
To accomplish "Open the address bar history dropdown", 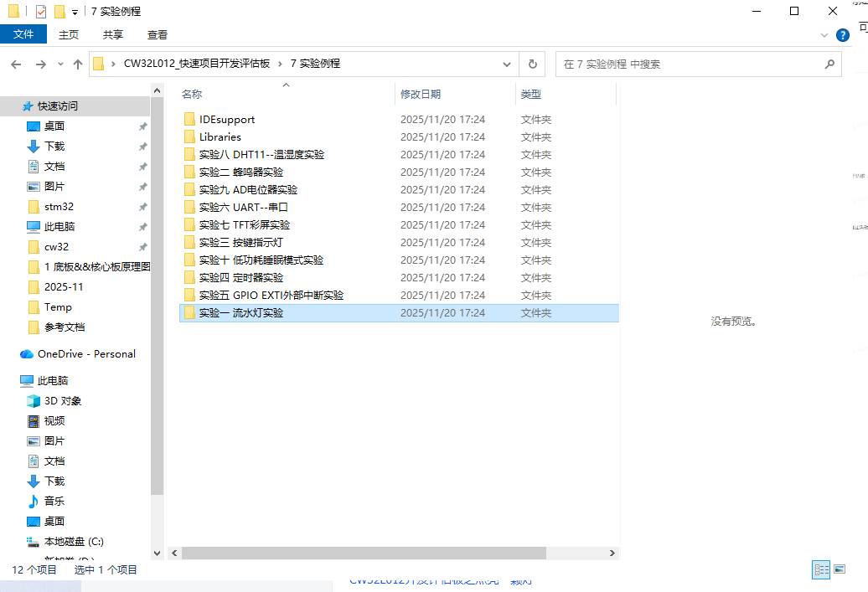I will (506, 64).
